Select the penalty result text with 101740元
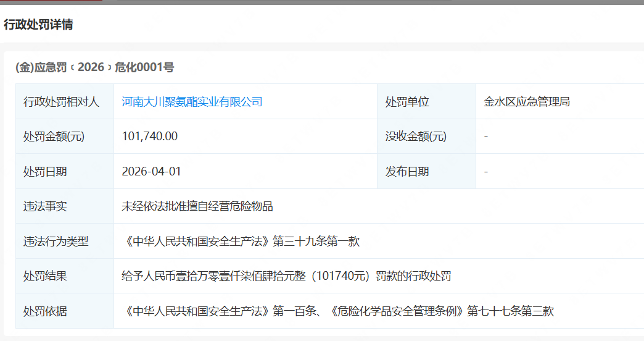The height and width of the screenshot is (341, 644). (286, 276)
